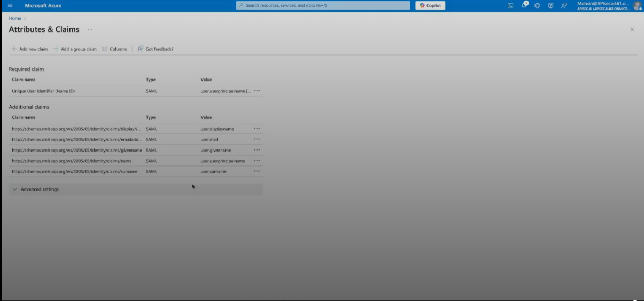Open ellipsis menu for user.surname claim
Image resolution: width=644 pixels, height=301 pixels.
tap(257, 171)
